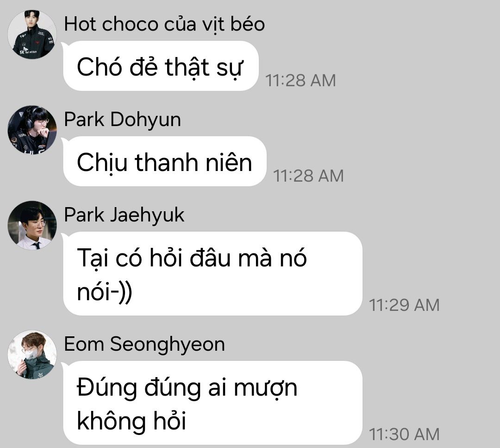Click the first 11:28 AM timestamp

pos(300,81)
